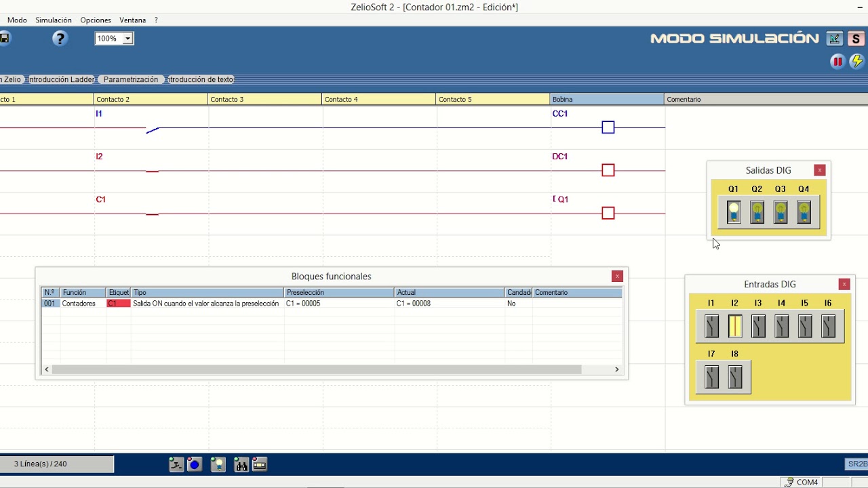The height and width of the screenshot is (488, 868).
Task: Select the Q1 coil box
Action: point(608,213)
